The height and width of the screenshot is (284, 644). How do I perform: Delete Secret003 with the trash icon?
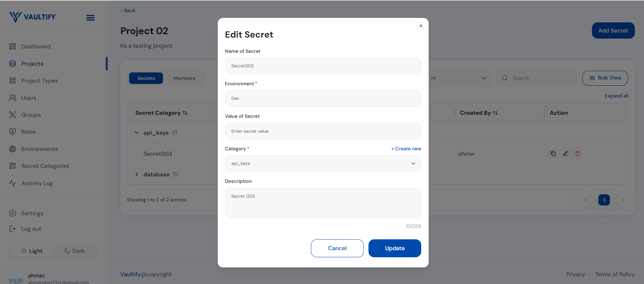click(577, 154)
